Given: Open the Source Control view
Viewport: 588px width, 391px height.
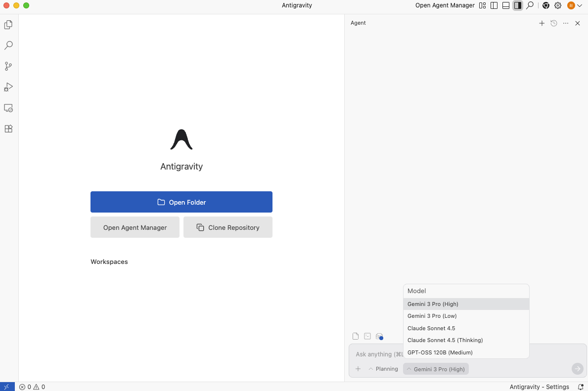Looking at the screenshot, I should tap(8, 66).
